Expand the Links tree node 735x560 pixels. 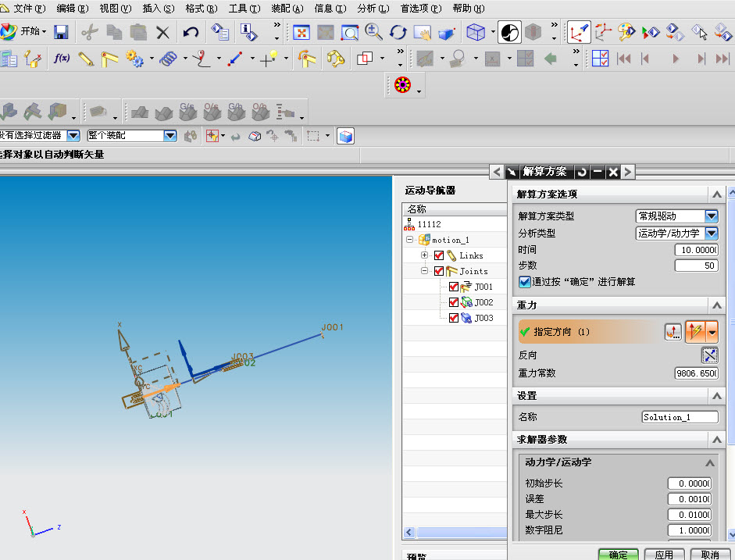point(424,255)
